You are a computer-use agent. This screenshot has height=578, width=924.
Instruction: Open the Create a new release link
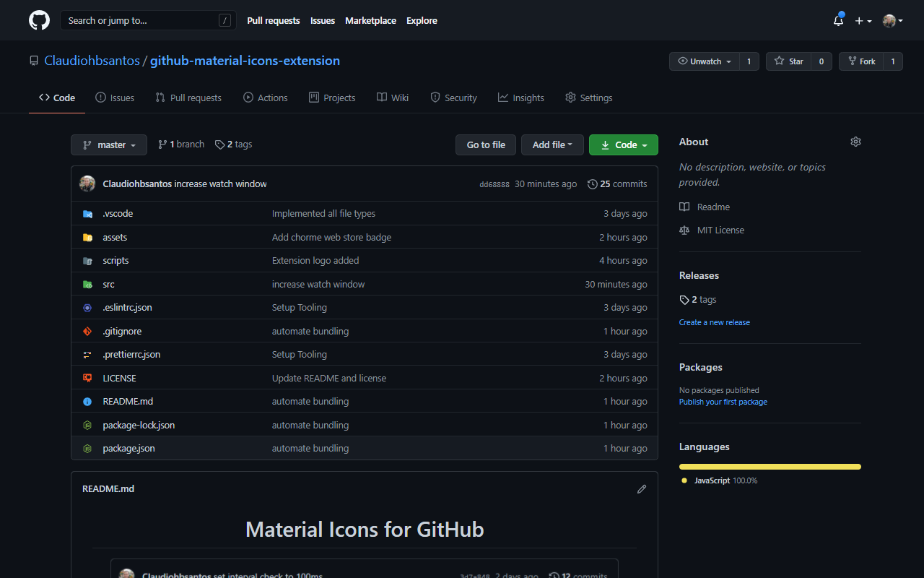(714, 322)
